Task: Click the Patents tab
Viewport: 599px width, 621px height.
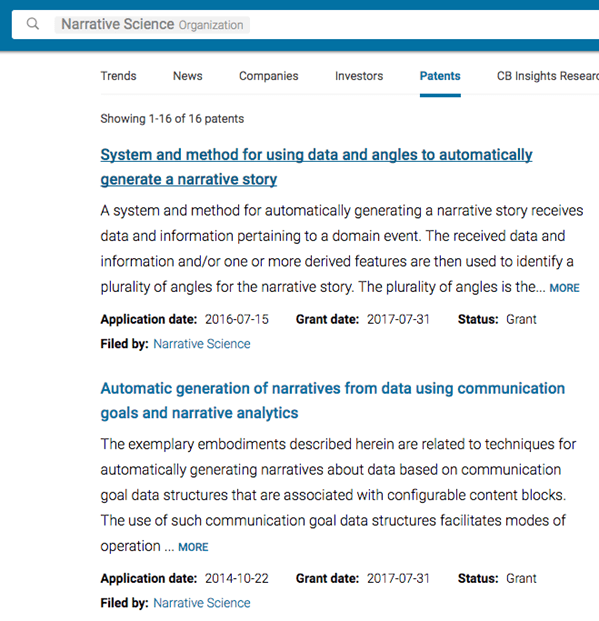Action: (440, 76)
